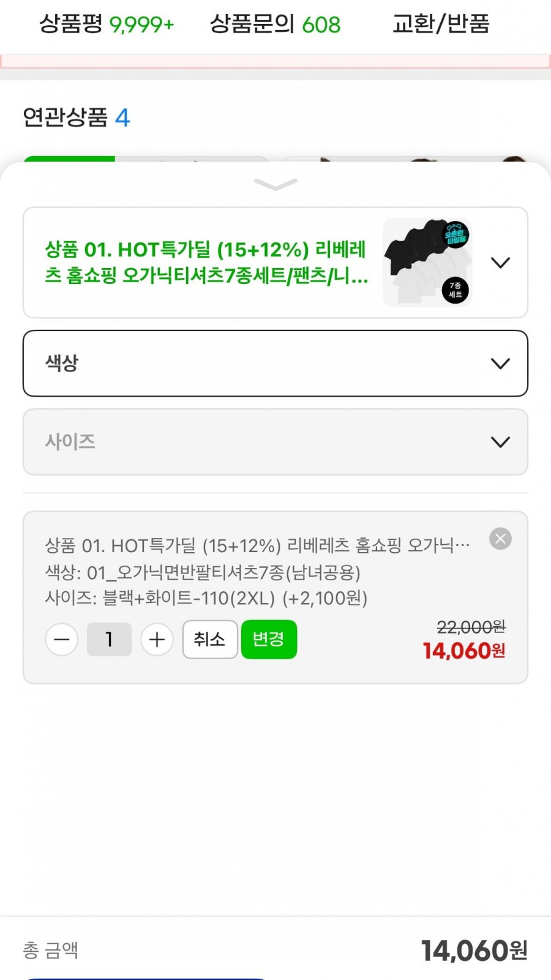This screenshot has width=551, height=980.
Task: Select the selected option's product title text
Action: coord(257,545)
